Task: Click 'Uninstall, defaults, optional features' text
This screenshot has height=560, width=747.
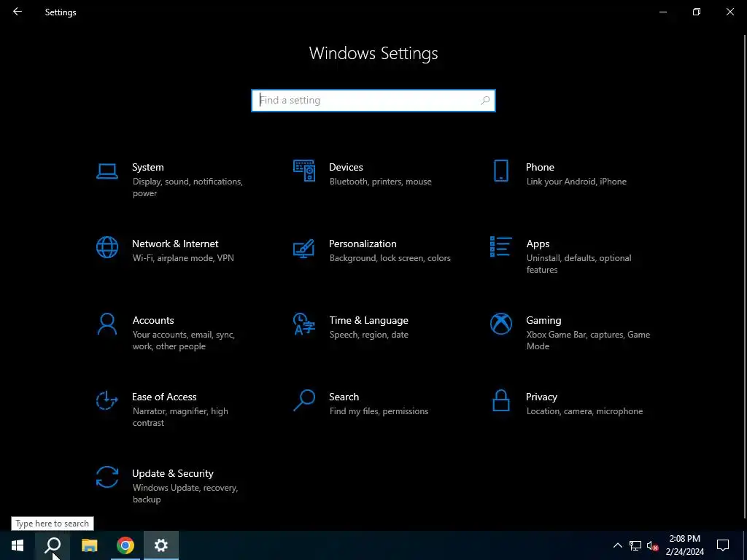Action: pyautogui.click(x=578, y=264)
